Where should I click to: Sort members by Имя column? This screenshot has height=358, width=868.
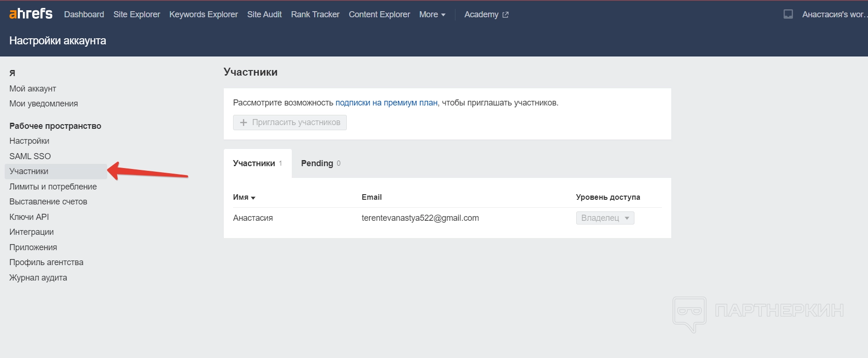tap(244, 197)
